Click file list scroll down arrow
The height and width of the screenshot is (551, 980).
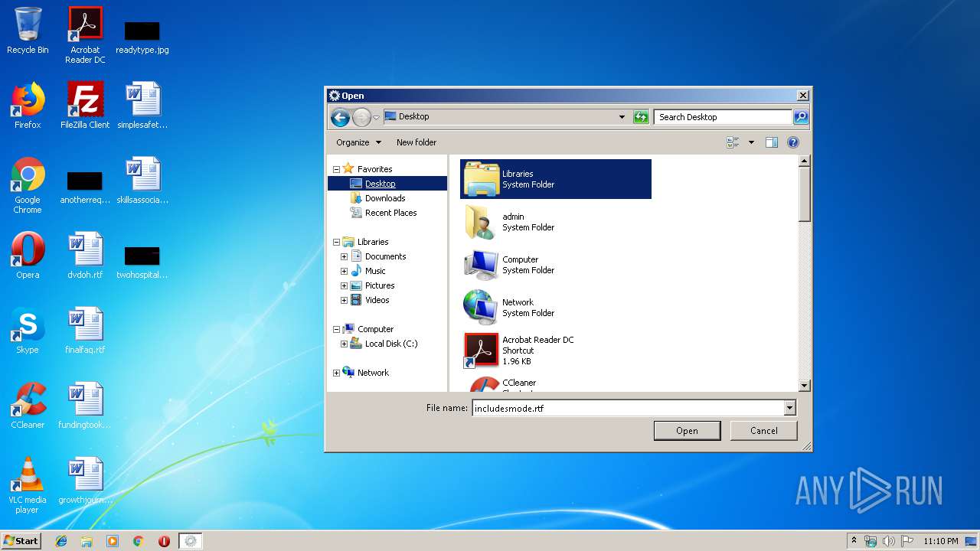point(804,386)
